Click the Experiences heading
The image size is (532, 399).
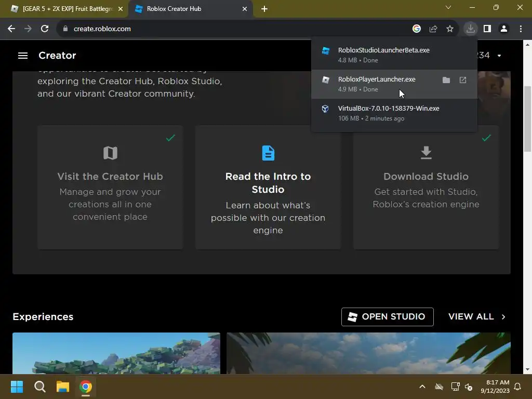click(43, 316)
